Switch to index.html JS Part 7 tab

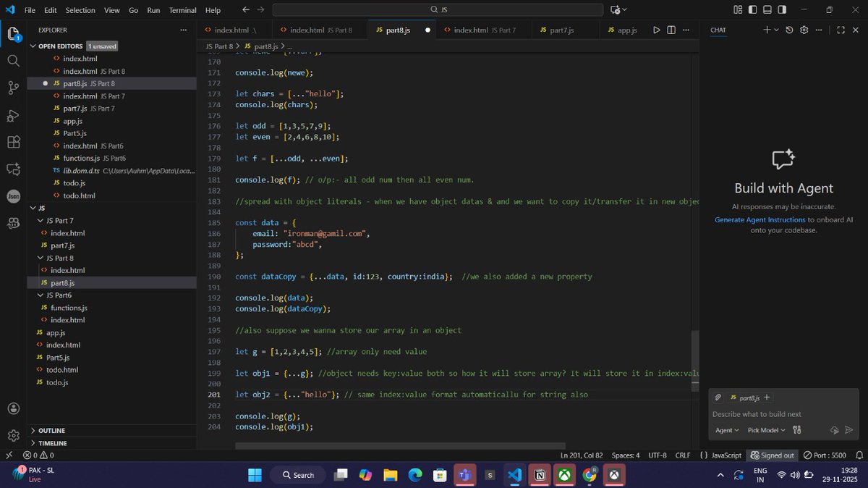click(483, 30)
